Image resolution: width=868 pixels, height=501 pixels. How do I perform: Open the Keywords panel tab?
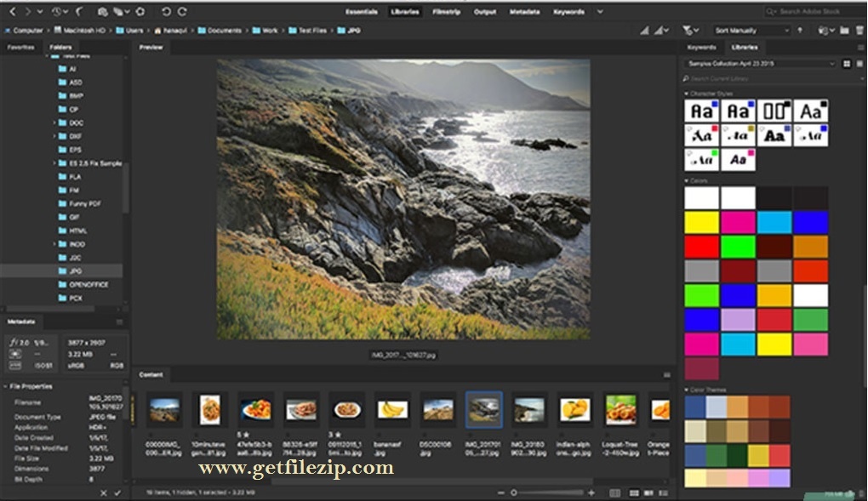click(x=701, y=48)
